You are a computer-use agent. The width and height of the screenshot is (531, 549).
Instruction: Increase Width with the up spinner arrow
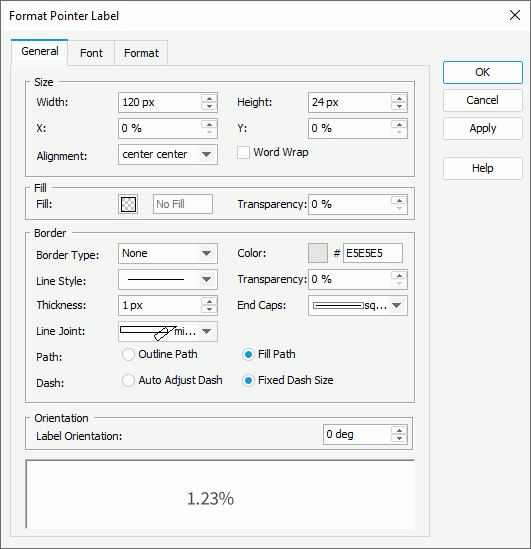pyautogui.click(x=209, y=98)
